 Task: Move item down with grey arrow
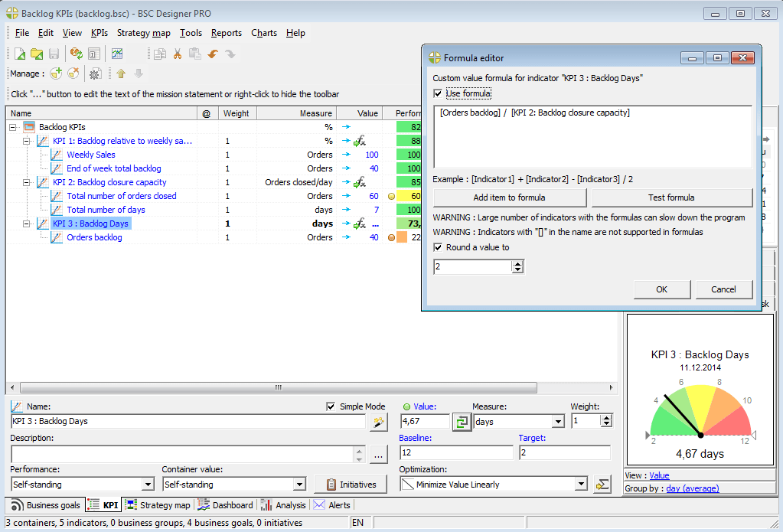coord(139,74)
